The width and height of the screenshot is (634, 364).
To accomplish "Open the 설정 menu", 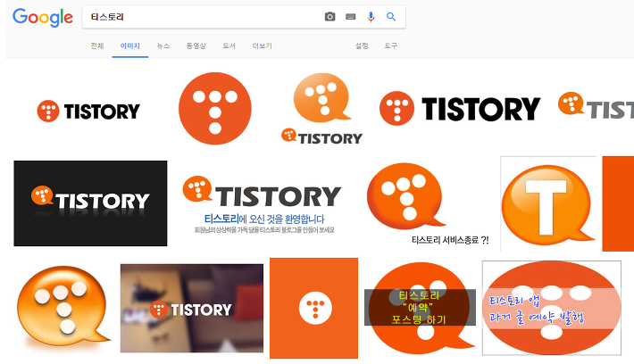I will (362, 45).
